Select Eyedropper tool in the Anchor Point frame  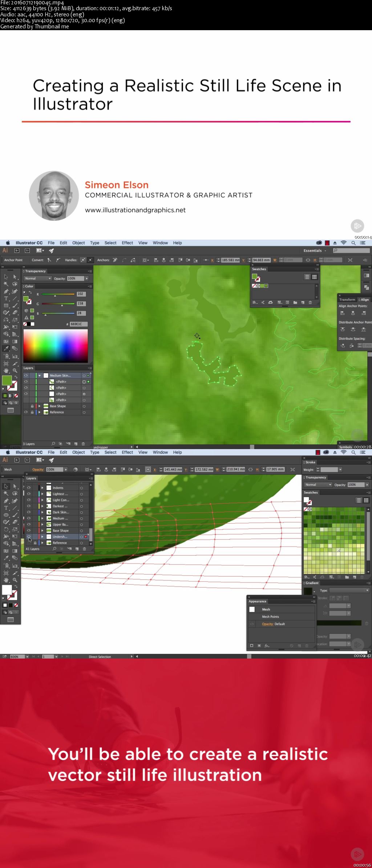[6, 348]
